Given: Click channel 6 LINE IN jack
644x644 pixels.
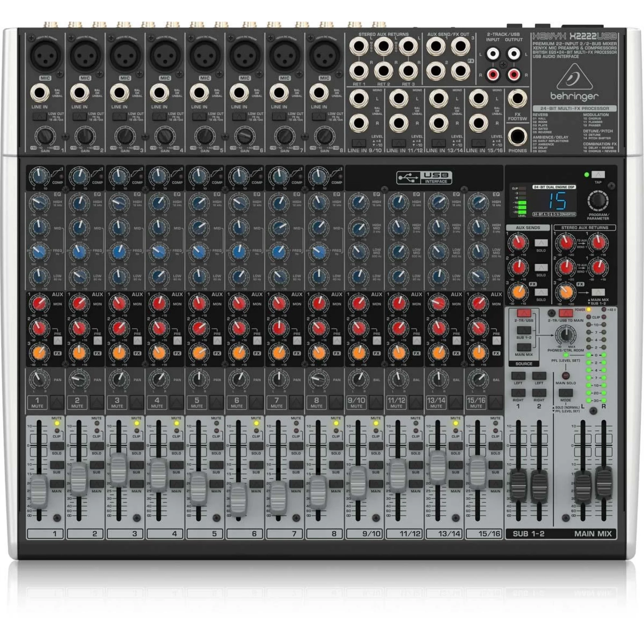Looking at the screenshot, I should 239,93.
